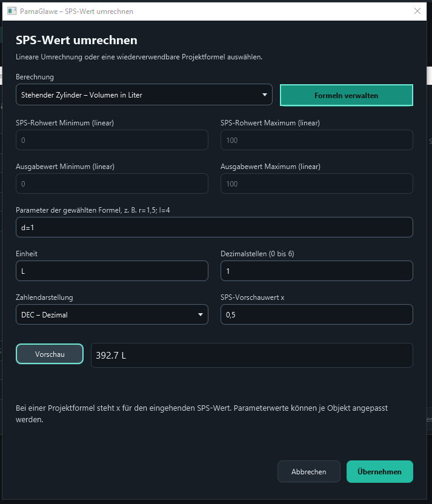Click the SPS-Vorschauwert x field
The height and width of the screenshot is (504, 432).
click(317, 314)
